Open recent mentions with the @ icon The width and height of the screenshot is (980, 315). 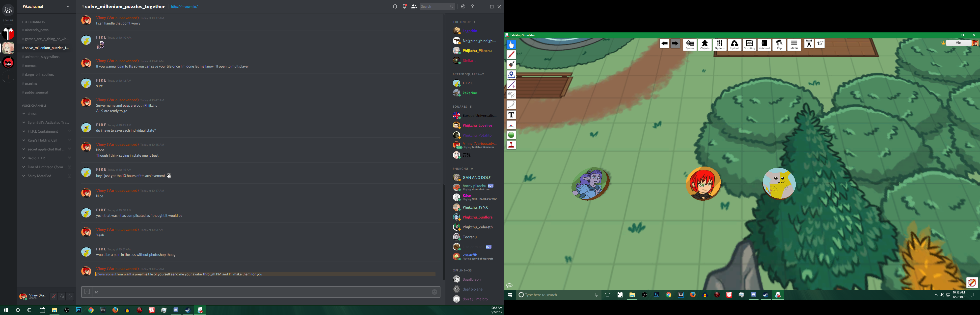463,6
